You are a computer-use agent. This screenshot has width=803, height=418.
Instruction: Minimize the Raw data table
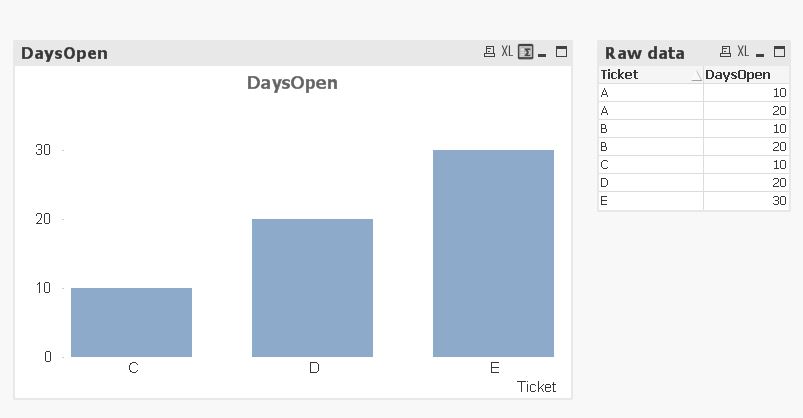point(761,54)
